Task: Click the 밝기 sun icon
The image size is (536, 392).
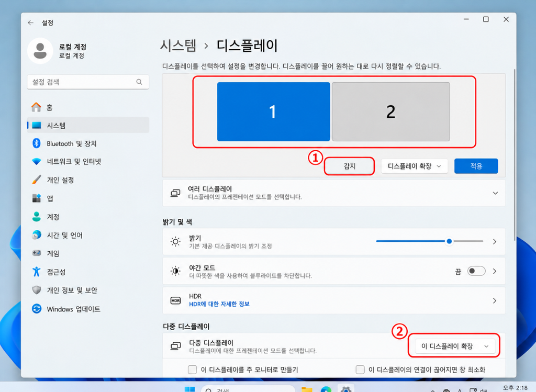Action: click(x=175, y=242)
